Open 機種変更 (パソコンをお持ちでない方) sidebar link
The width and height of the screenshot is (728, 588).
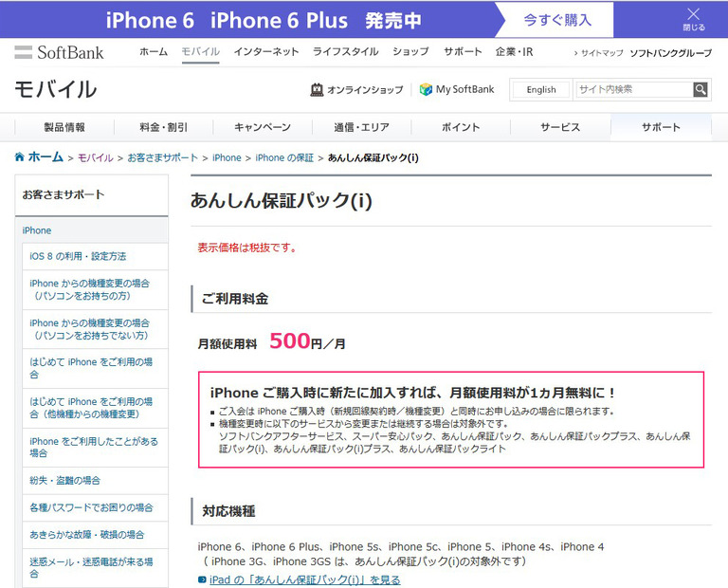95,329
